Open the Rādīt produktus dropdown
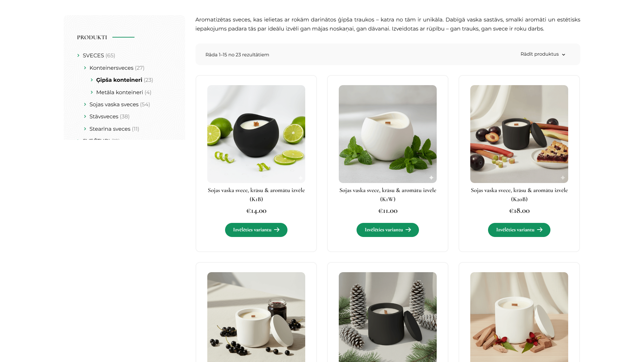644x362 pixels. [543, 54]
